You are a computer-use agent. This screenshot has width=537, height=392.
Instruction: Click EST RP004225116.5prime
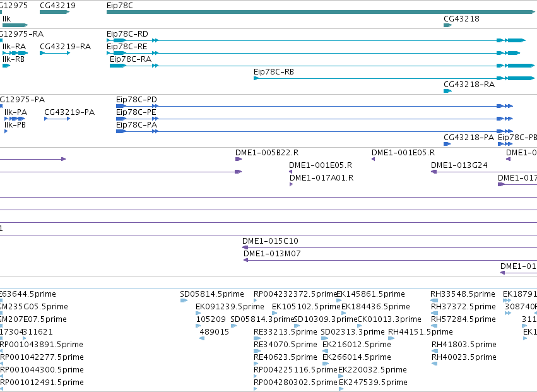point(295,371)
